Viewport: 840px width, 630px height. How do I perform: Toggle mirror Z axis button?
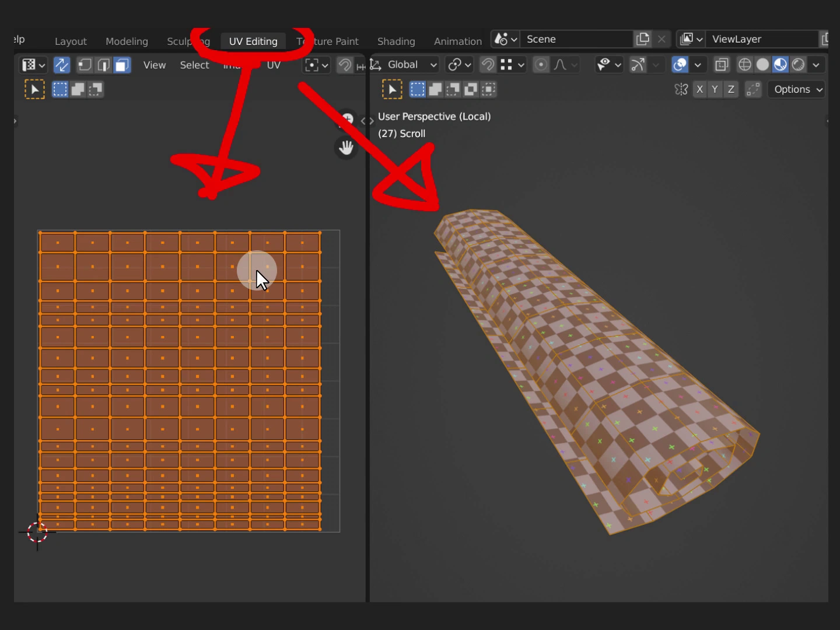pyautogui.click(x=731, y=89)
